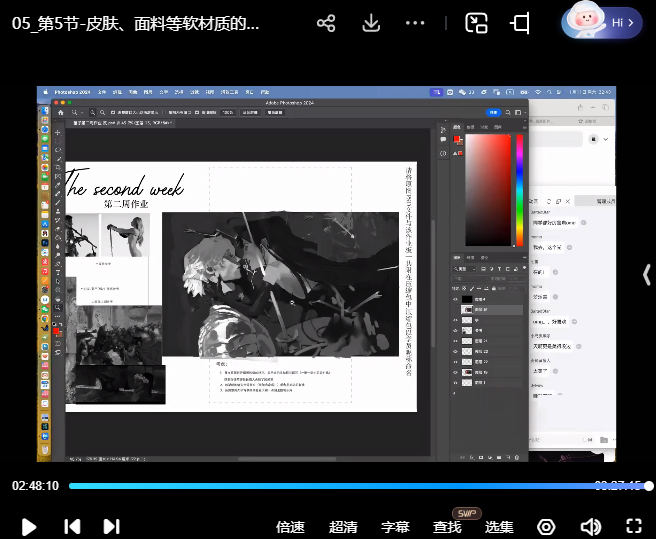The height and width of the screenshot is (539, 656).
Task: Mute the volume speaker icon
Action: tap(591, 526)
